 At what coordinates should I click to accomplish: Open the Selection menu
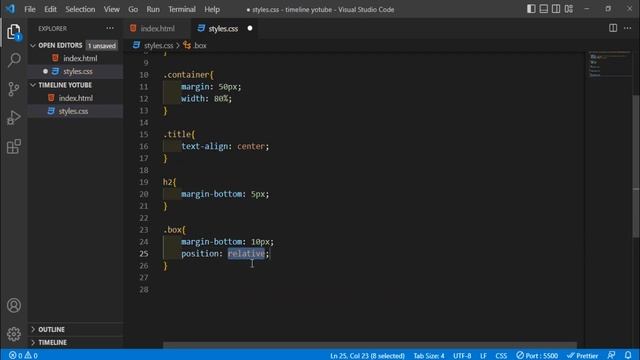tap(80, 9)
